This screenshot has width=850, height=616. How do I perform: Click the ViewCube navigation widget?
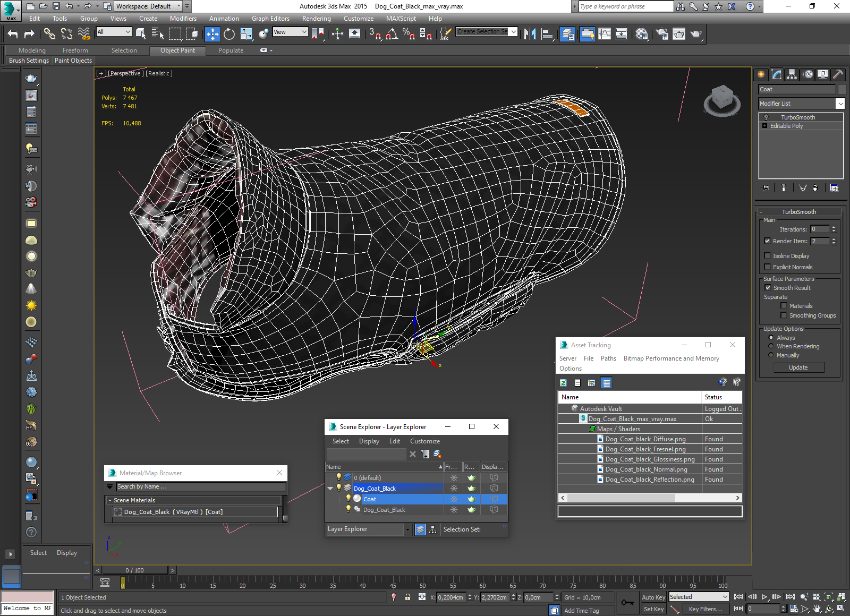721,100
